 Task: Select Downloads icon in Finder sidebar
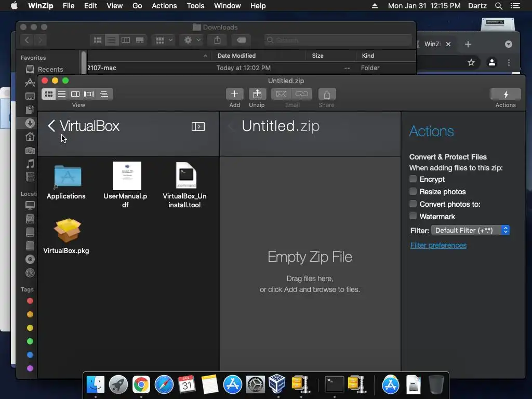coord(30,123)
